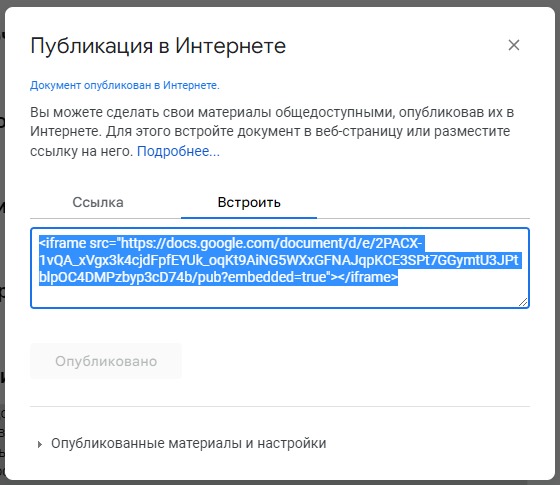The image size is (560, 485).
Task: Close the Публикация в Интернете dialog
Action: [514, 45]
